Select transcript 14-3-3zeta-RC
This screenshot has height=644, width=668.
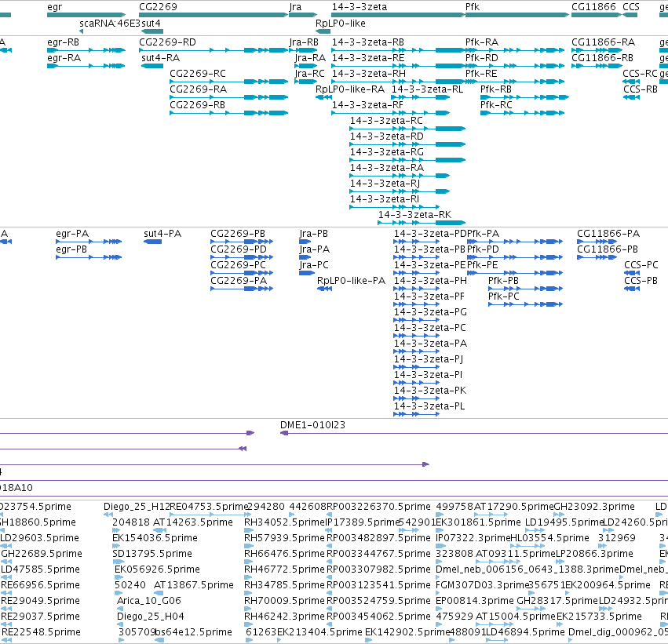[x=407, y=129]
